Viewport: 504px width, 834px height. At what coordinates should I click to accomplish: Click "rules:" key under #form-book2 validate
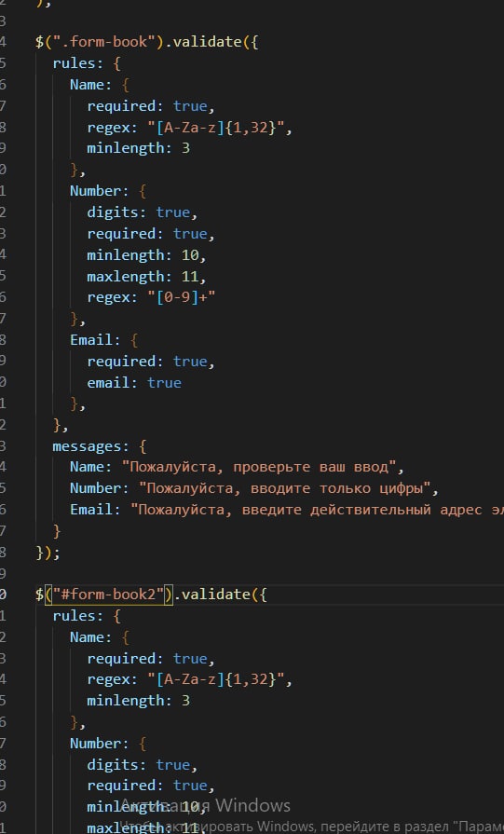coord(78,615)
